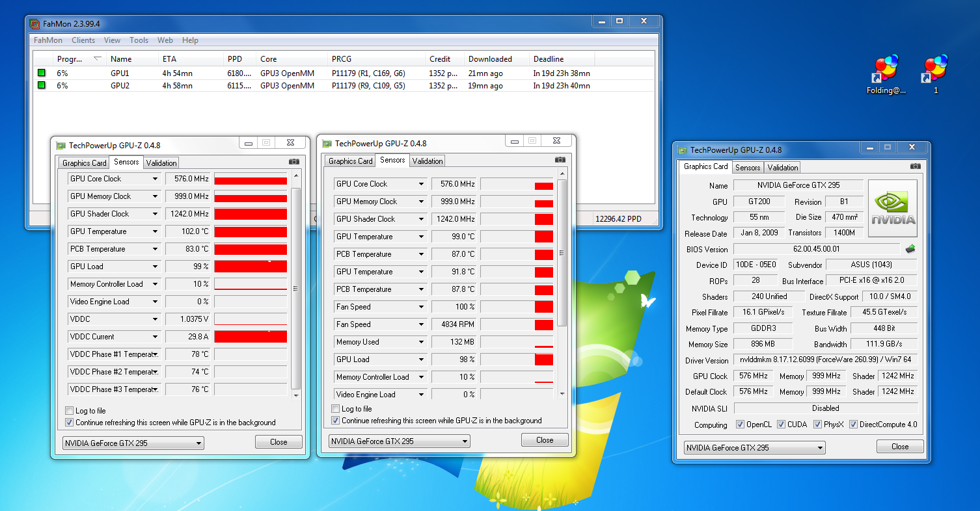Enable Log to file in GPU-Z window with Fan Speed sensors
Screen dimensions: 980x511
336,409
